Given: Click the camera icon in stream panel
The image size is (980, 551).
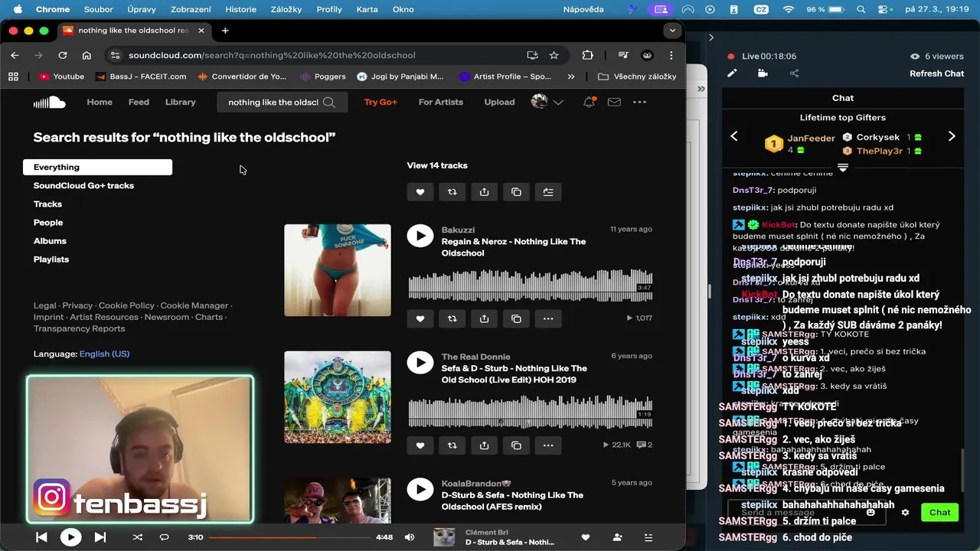Looking at the screenshot, I should pos(763,73).
